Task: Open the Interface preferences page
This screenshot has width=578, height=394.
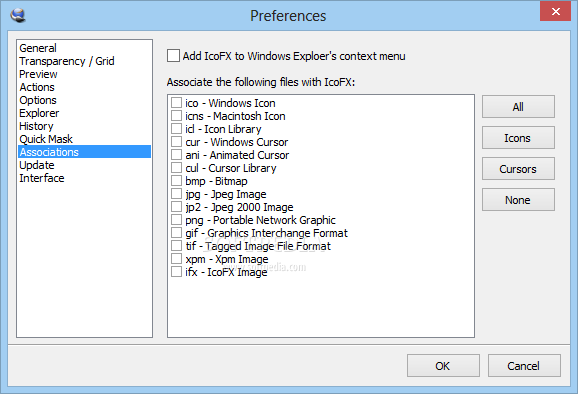Action: pos(42,178)
